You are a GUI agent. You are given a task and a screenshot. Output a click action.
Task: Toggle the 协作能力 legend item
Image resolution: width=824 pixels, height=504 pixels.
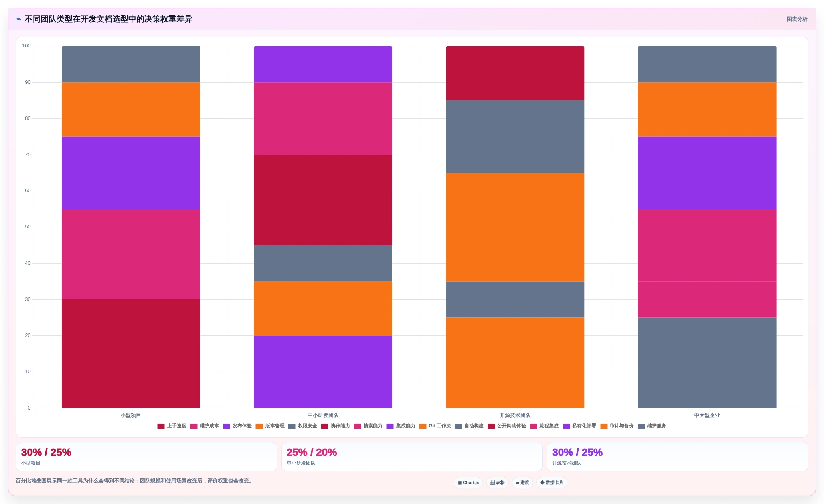click(x=336, y=426)
